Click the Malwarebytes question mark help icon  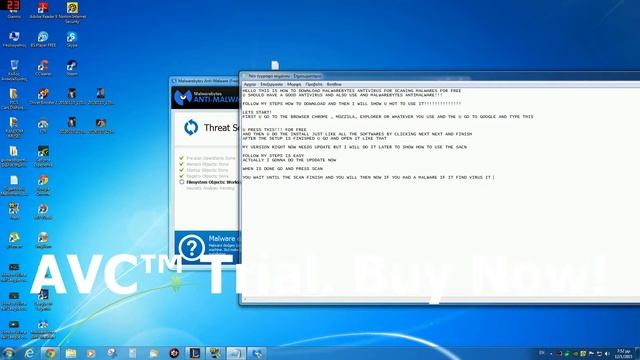191,247
